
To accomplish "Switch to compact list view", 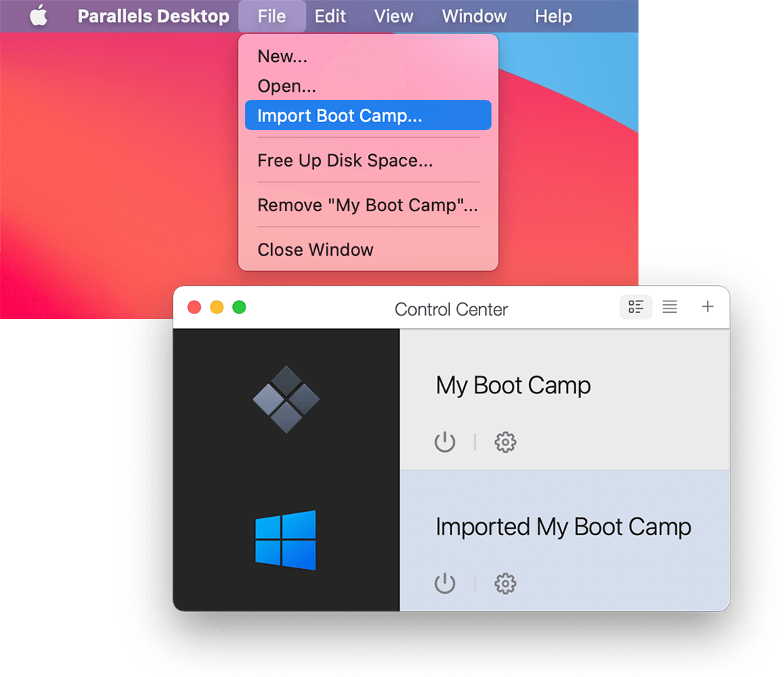I will [670, 307].
